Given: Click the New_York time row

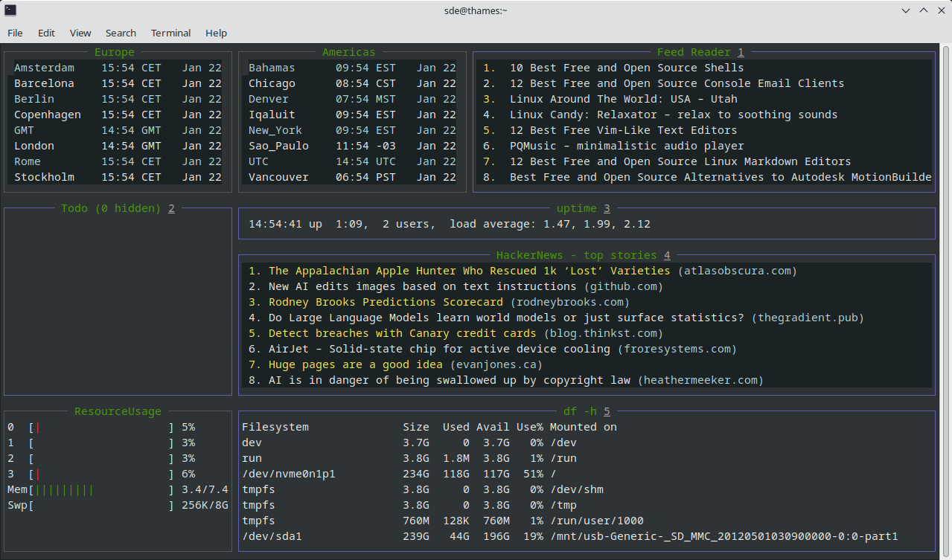Looking at the screenshot, I should [x=352, y=130].
